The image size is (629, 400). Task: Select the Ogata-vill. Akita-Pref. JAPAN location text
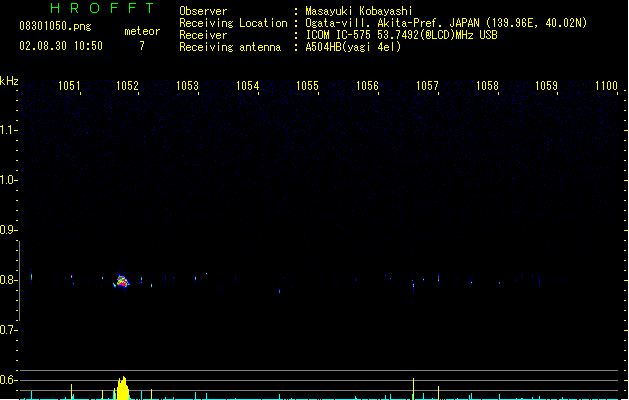pos(446,23)
